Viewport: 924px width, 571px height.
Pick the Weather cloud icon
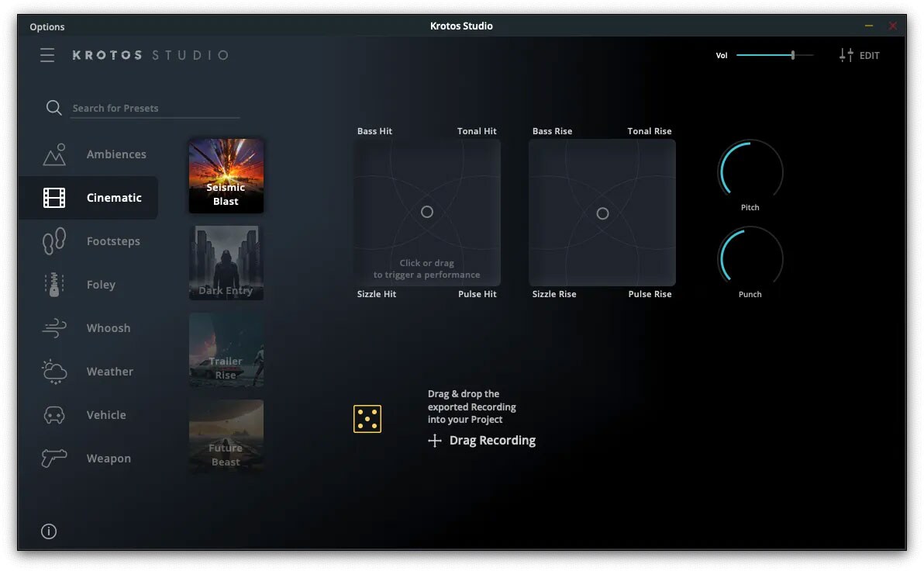54,372
